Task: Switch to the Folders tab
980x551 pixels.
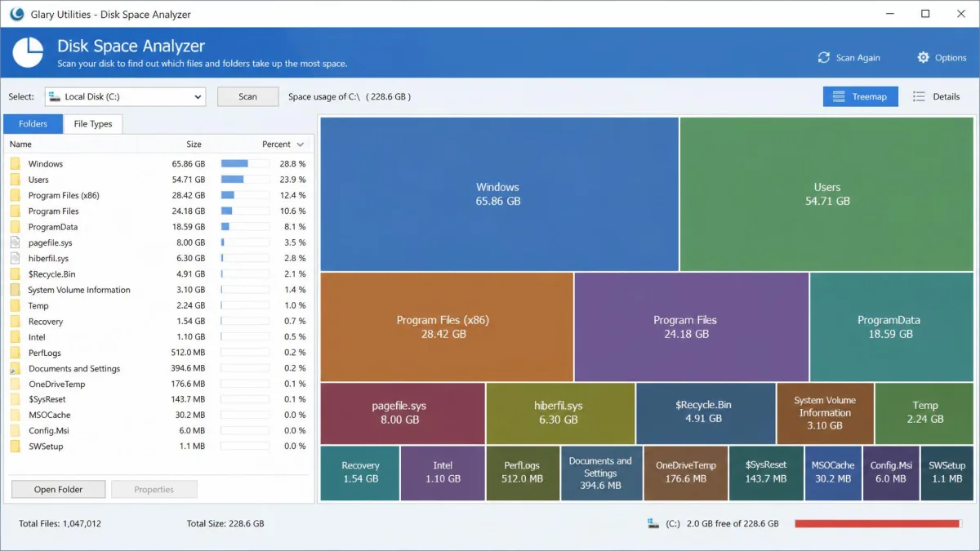Action: point(33,124)
